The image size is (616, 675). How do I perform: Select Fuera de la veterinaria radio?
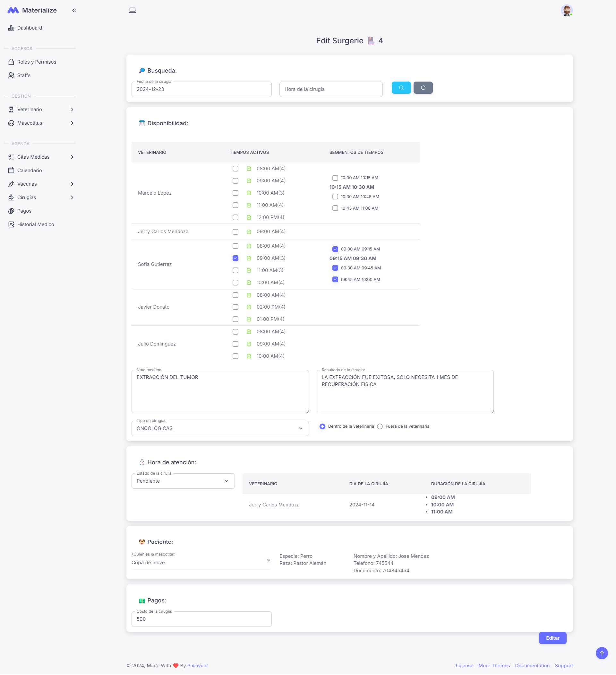pyautogui.click(x=380, y=426)
